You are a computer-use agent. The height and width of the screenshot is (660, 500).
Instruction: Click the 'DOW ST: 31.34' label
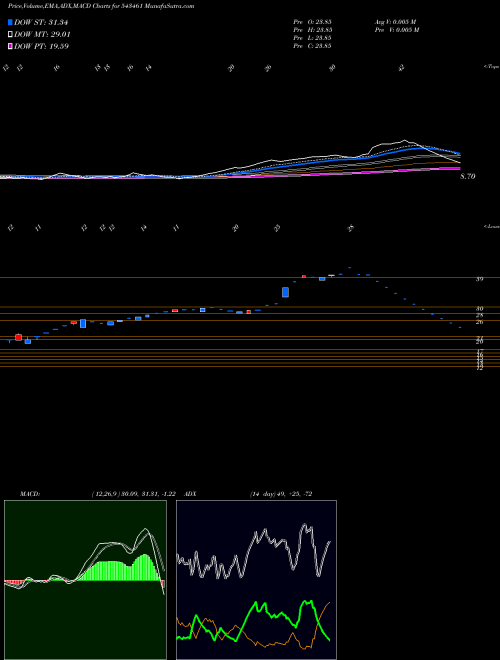(41, 22)
